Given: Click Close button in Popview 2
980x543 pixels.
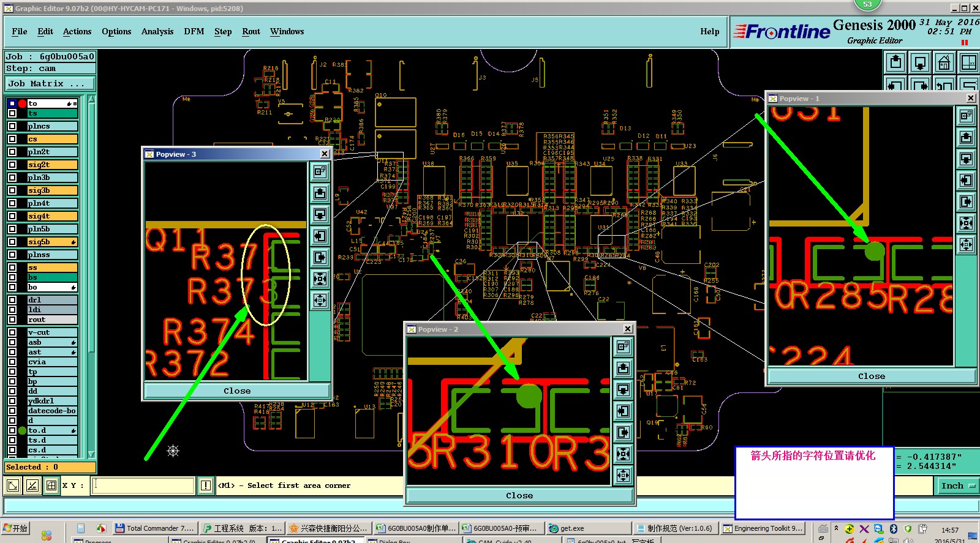Looking at the screenshot, I should point(519,496).
